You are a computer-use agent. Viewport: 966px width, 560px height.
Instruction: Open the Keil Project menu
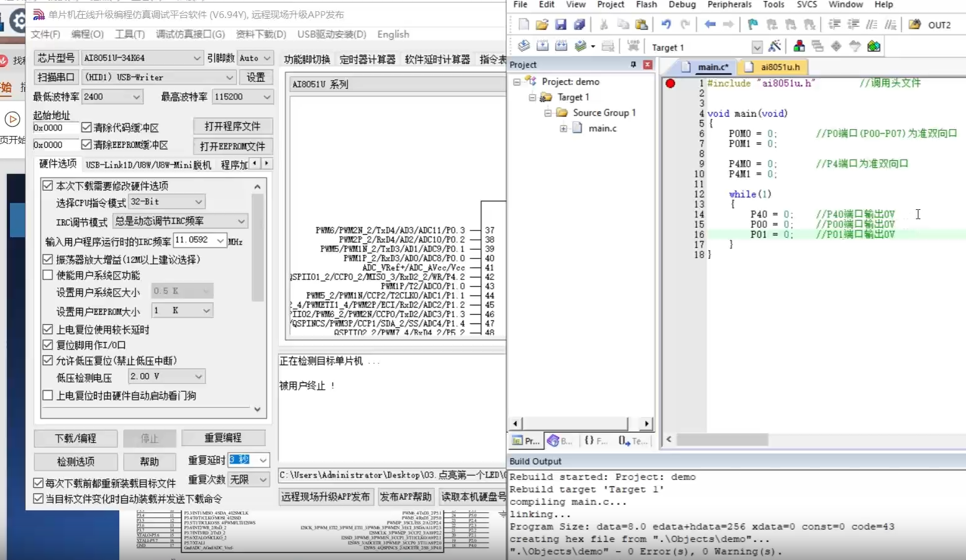click(x=611, y=4)
